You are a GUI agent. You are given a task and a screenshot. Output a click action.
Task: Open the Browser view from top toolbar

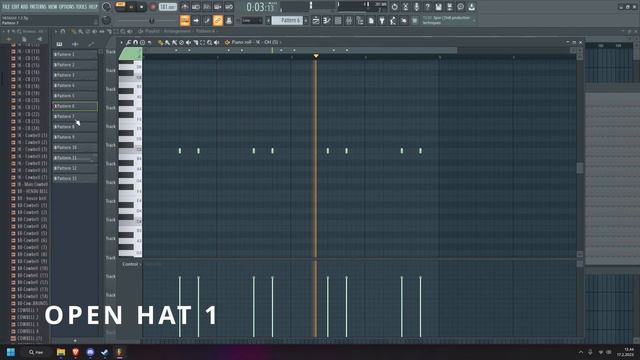[360, 20]
